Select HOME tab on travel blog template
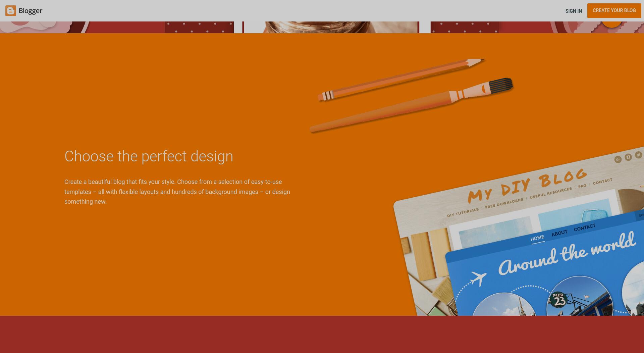 point(537,238)
